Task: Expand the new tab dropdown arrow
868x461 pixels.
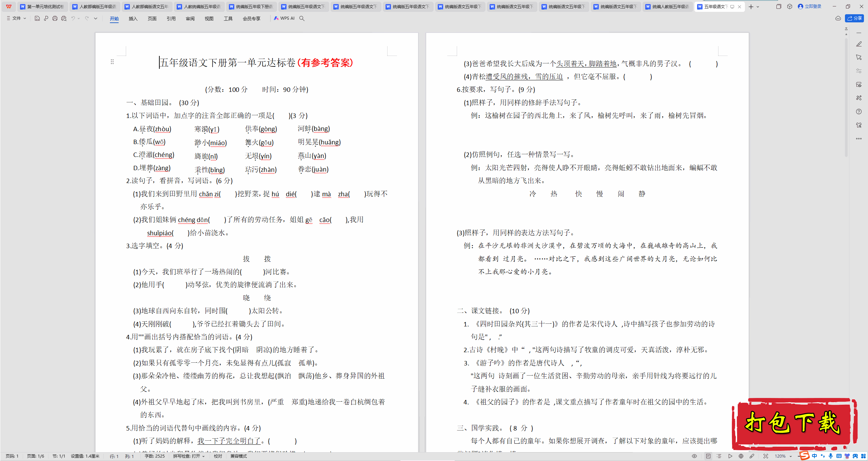Action: point(758,7)
